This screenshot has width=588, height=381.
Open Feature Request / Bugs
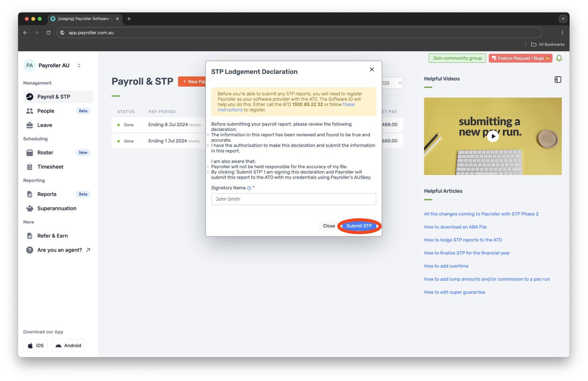(521, 58)
